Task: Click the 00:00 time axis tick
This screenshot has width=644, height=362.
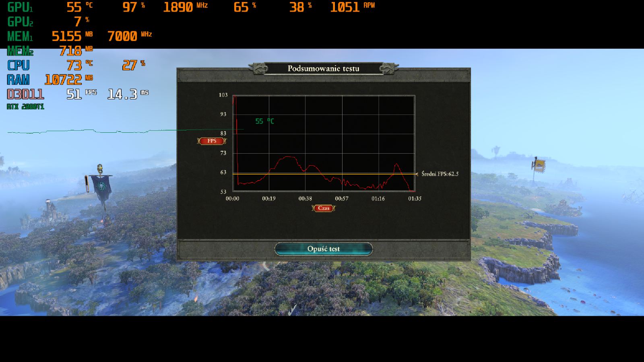Action: point(232,198)
